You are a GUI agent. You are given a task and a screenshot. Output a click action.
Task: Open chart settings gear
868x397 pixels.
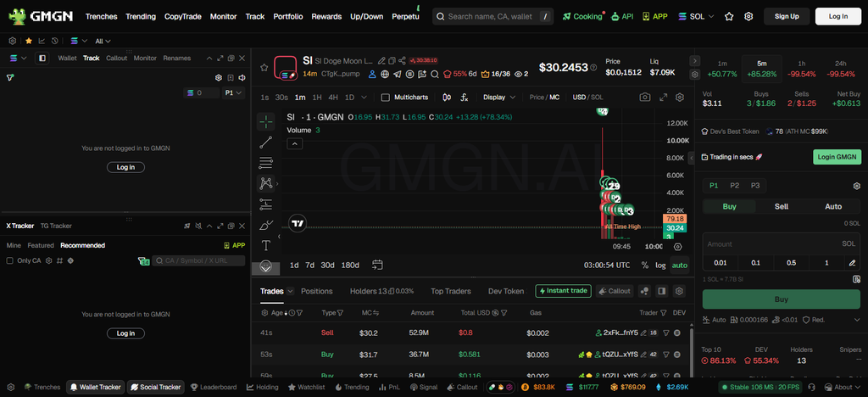click(x=680, y=97)
